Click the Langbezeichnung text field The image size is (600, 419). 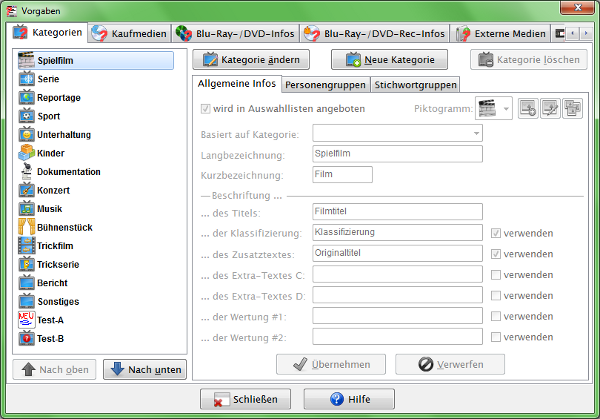point(397,154)
